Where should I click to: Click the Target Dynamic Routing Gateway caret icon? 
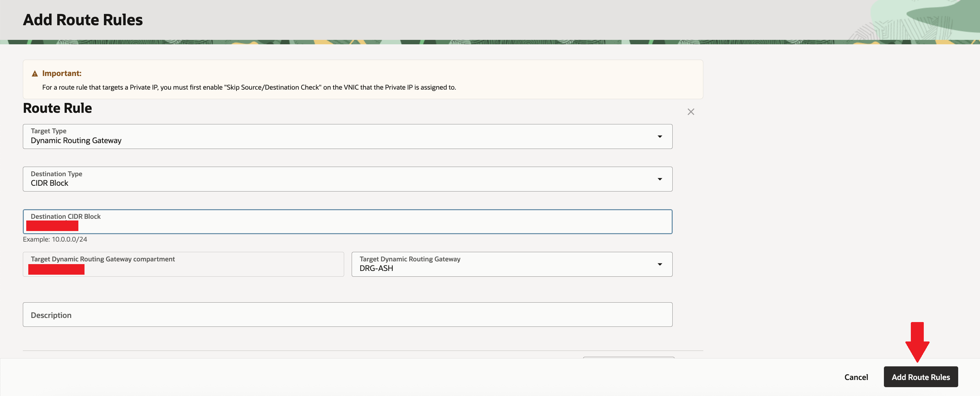(x=659, y=264)
